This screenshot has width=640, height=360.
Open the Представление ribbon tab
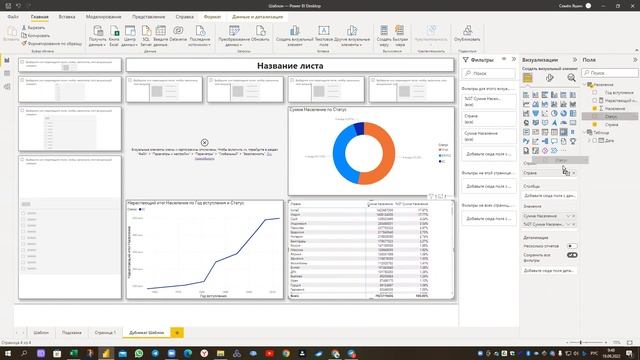point(149,17)
